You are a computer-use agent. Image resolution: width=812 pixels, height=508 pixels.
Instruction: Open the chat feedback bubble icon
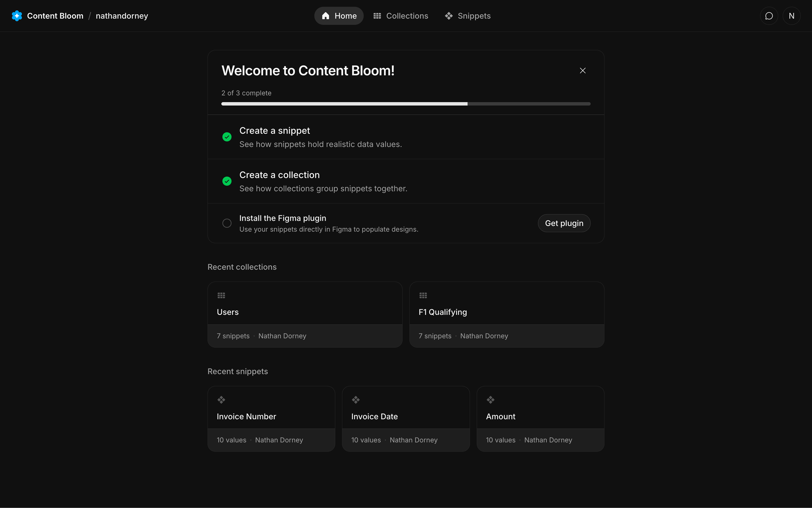tap(769, 16)
